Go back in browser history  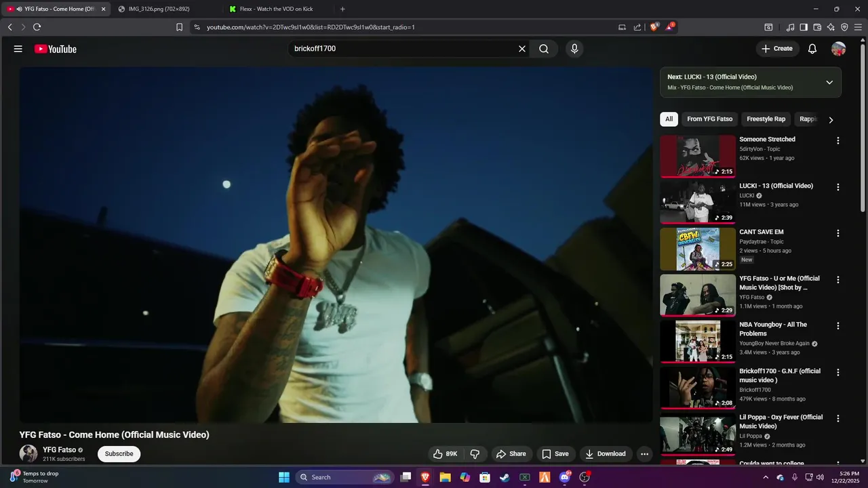[9, 27]
